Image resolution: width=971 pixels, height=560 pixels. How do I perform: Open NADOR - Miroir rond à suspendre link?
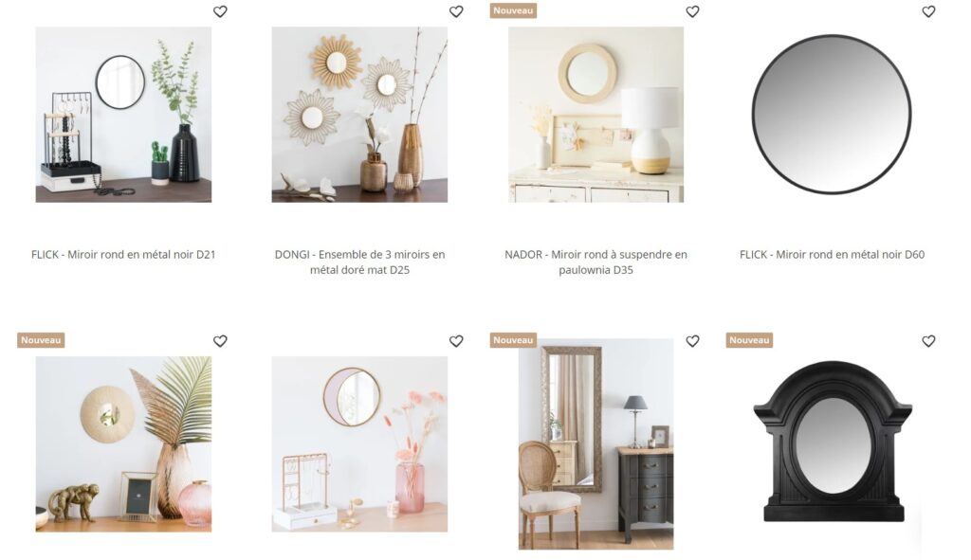coord(595,262)
